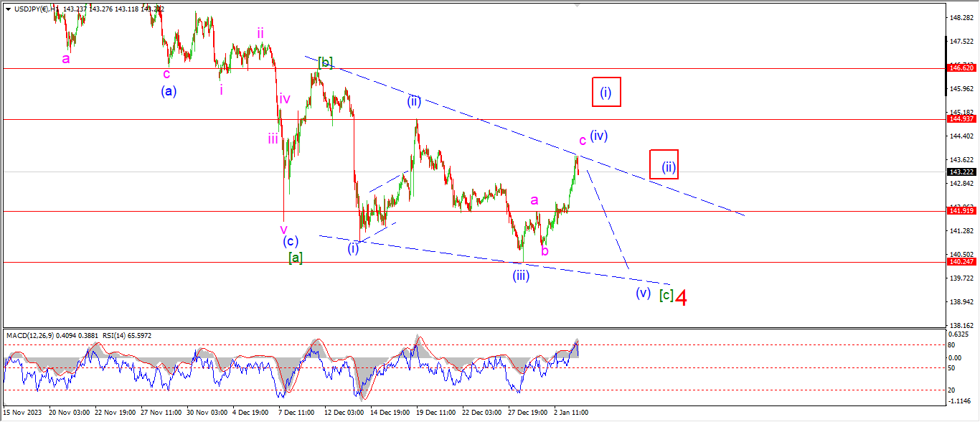Click the green [a] wave label

click(x=295, y=257)
